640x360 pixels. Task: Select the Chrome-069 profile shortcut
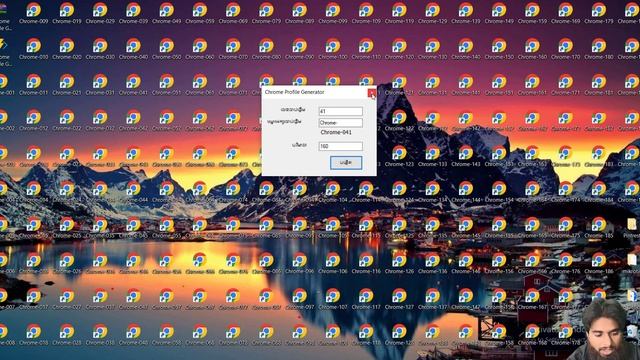(233, 13)
